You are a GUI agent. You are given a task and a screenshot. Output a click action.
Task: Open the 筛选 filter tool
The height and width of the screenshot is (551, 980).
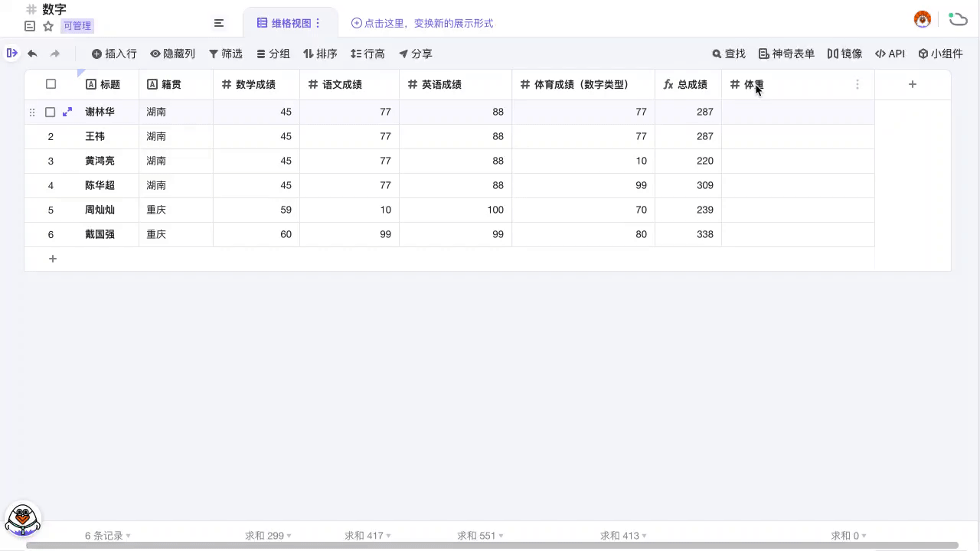pos(225,54)
